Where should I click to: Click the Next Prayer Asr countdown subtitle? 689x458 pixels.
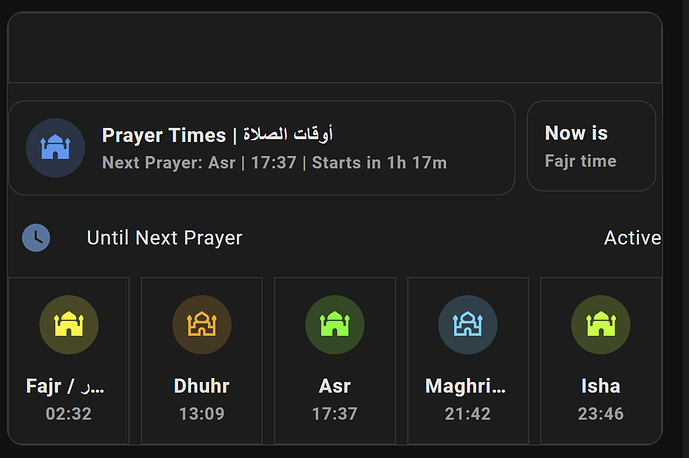pos(274,162)
